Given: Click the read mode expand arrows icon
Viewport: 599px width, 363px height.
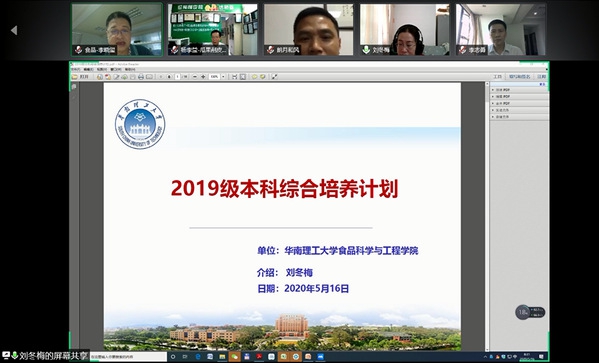Looking at the screenshot, I should pos(274,77).
